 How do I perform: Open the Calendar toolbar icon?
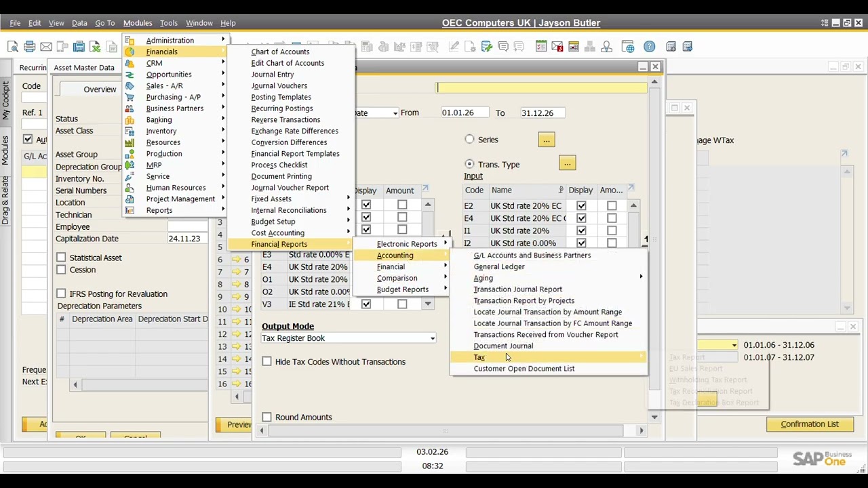(574, 47)
